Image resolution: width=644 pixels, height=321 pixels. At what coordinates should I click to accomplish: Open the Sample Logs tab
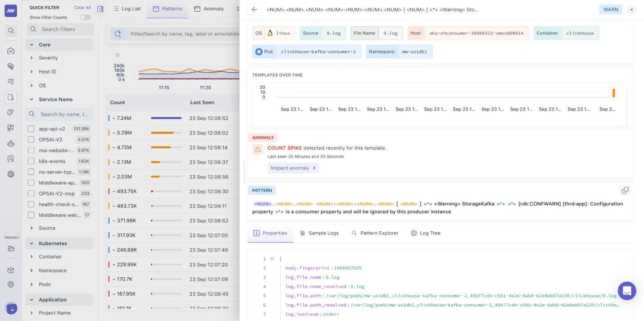tap(319, 233)
